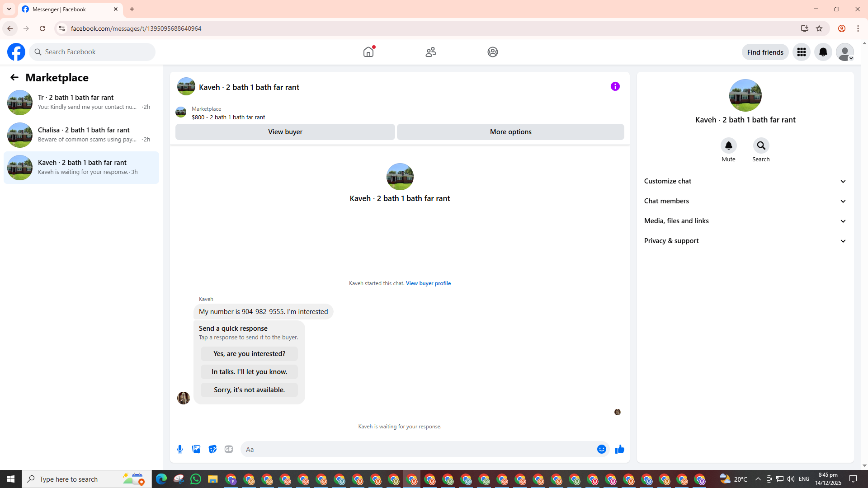Open the Facebook apps menu grid icon
Image resolution: width=868 pixels, height=488 pixels.
(x=801, y=52)
